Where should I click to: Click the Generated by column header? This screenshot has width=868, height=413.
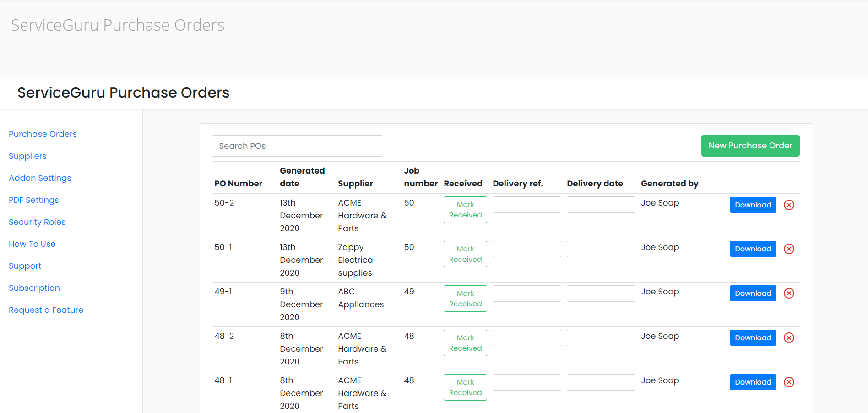(669, 184)
